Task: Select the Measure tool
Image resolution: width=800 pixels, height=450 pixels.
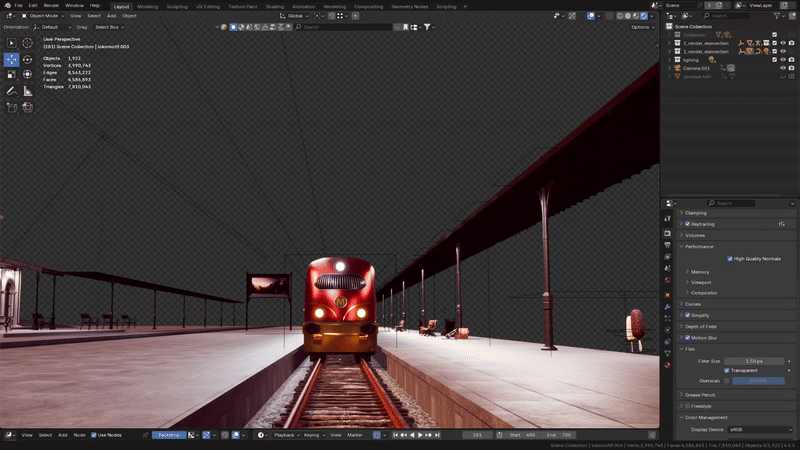Action: [x=28, y=91]
